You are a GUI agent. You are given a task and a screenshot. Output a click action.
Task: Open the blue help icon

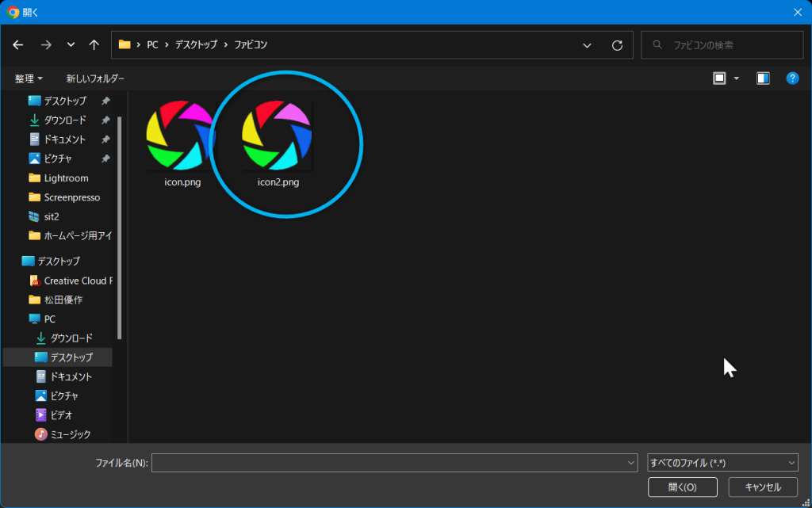point(792,78)
